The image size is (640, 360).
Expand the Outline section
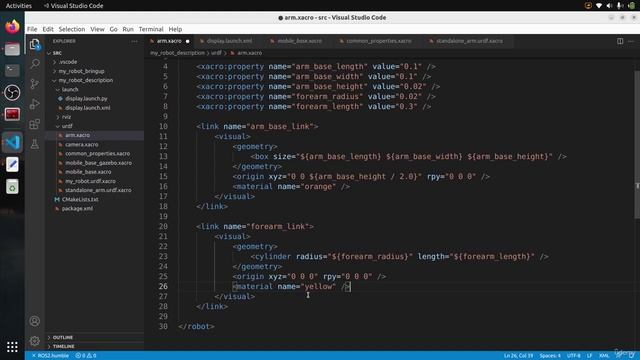click(x=62, y=338)
